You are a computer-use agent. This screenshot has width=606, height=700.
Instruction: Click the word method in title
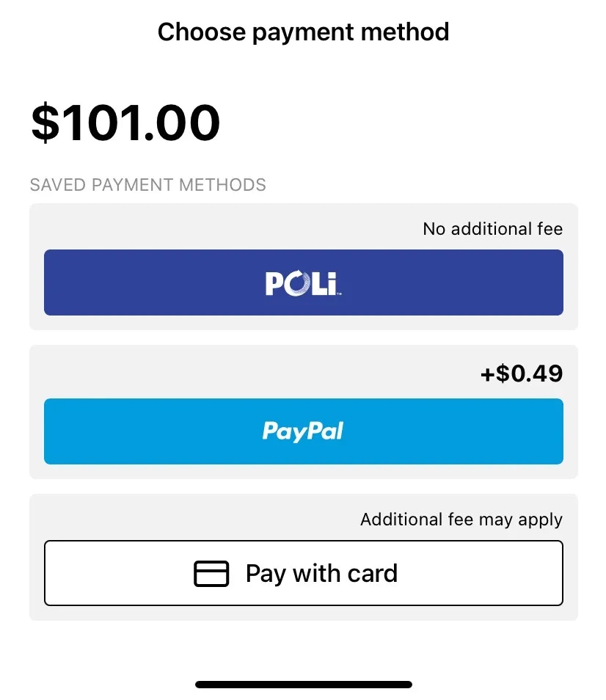tap(405, 32)
